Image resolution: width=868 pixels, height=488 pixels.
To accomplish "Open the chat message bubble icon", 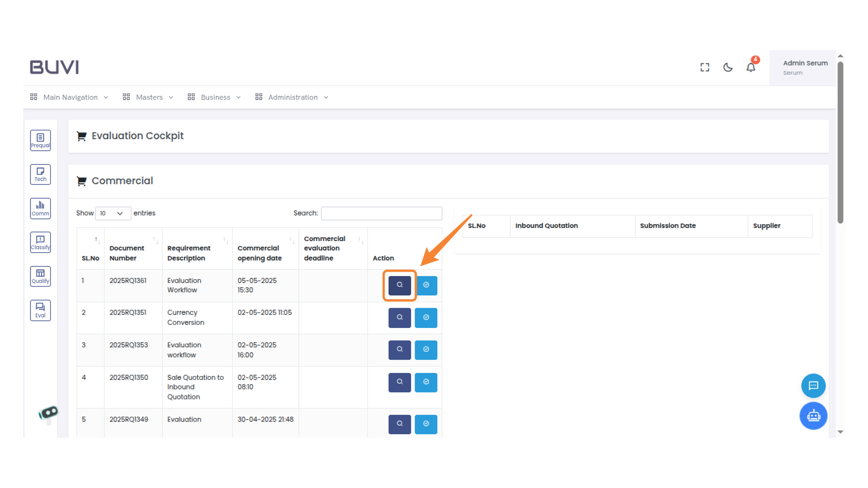I will [x=813, y=385].
